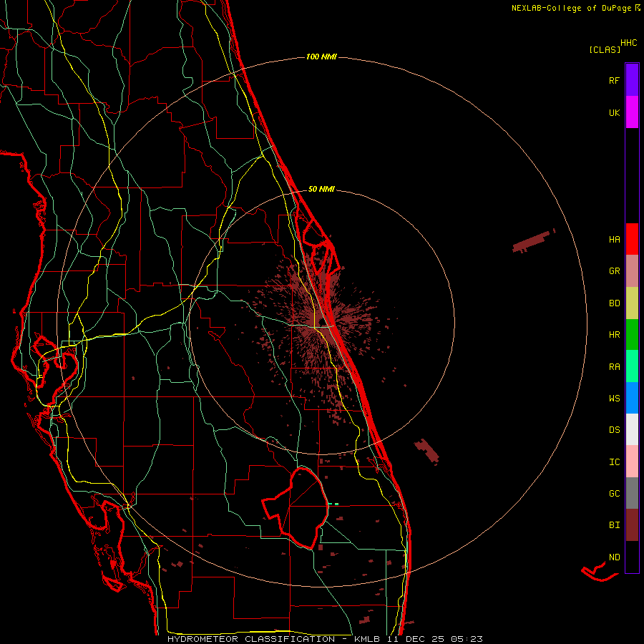Click the 11 DEC 25 date text

point(415,639)
